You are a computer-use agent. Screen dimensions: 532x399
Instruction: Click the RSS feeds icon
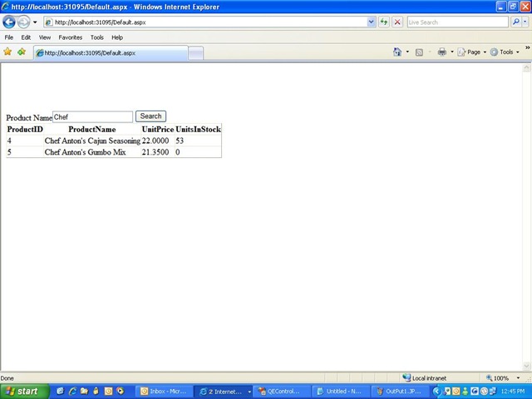click(x=419, y=52)
